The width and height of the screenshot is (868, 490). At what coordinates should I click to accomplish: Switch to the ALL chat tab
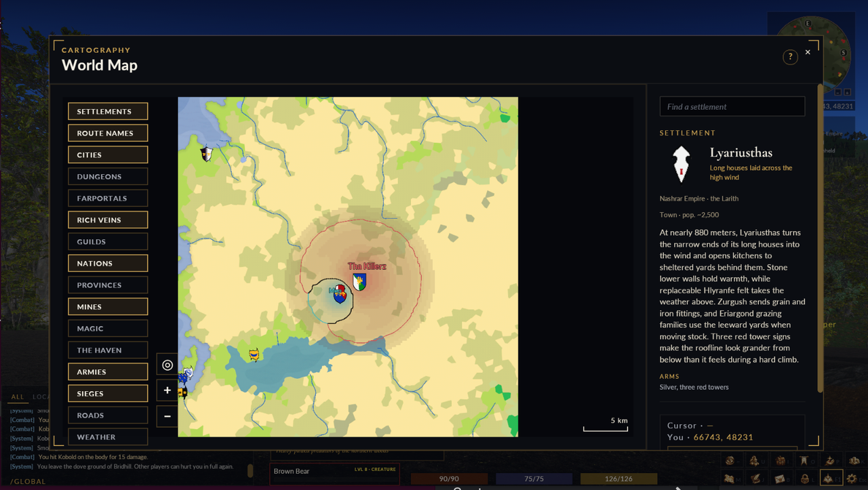tap(18, 396)
